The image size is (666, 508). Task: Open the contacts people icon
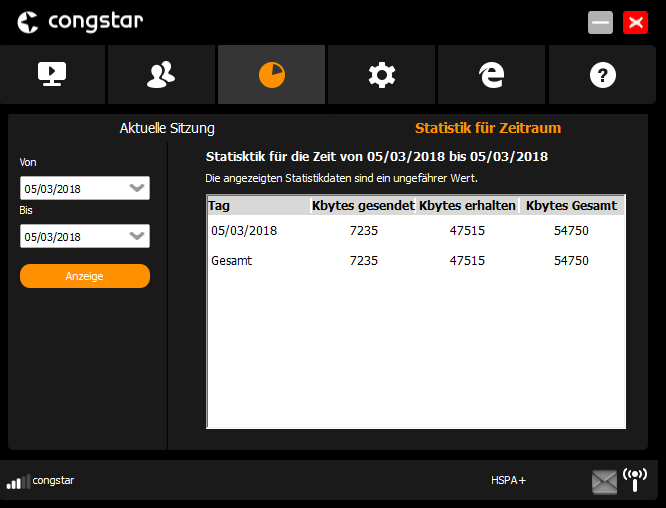click(x=161, y=75)
